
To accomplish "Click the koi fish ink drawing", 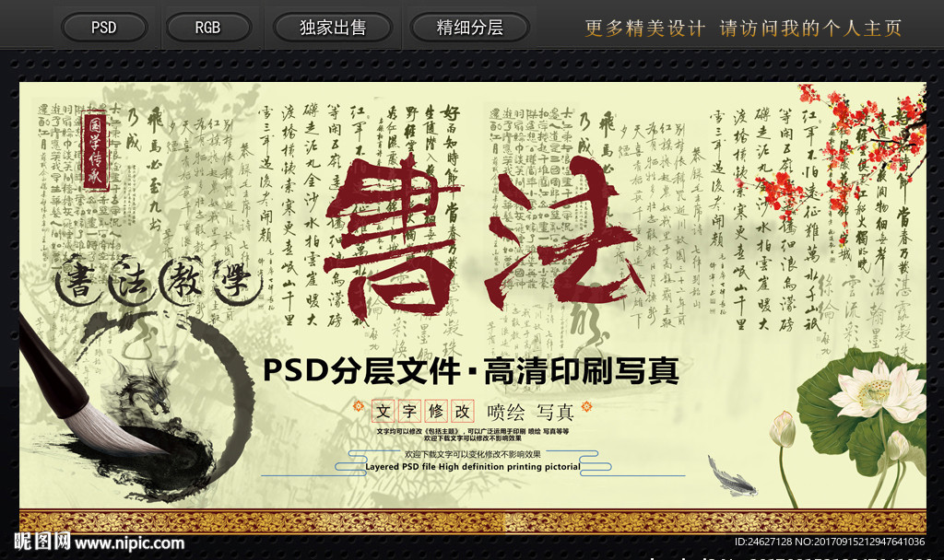I will click(731, 477).
